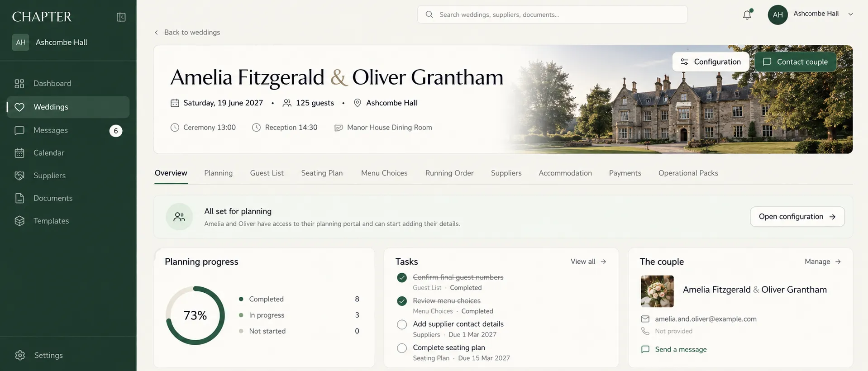Click the search weddings input field

click(552, 14)
